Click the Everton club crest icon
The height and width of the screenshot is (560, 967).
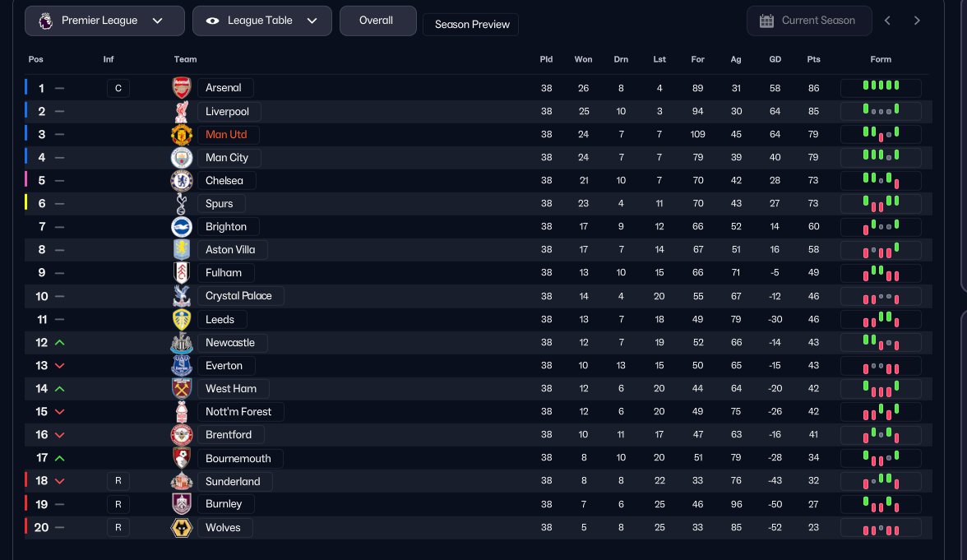pyautogui.click(x=181, y=365)
